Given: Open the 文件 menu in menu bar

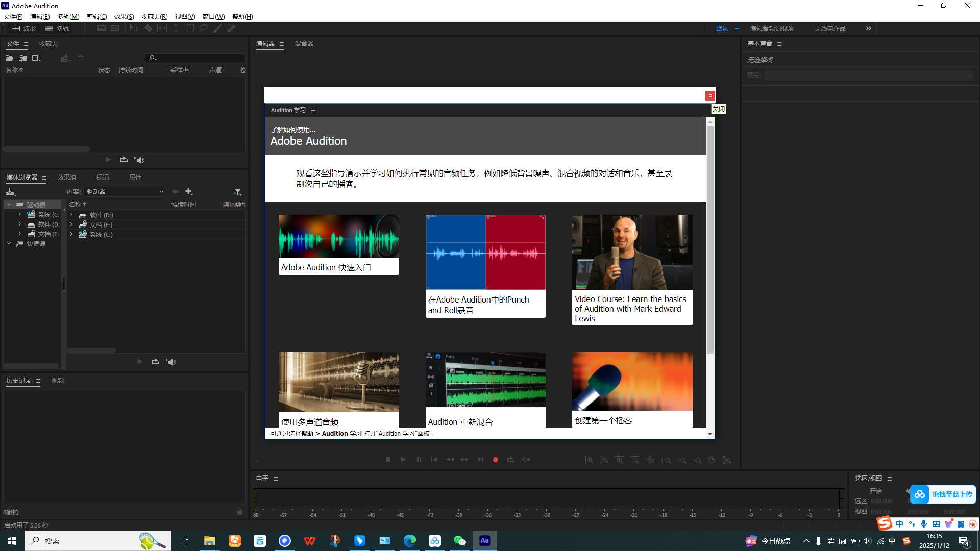Looking at the screenshot, I should (13, 17).
